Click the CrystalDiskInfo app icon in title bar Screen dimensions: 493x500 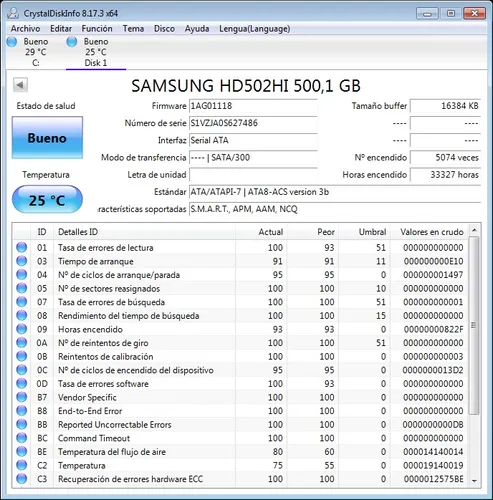[x=13, y=13]
